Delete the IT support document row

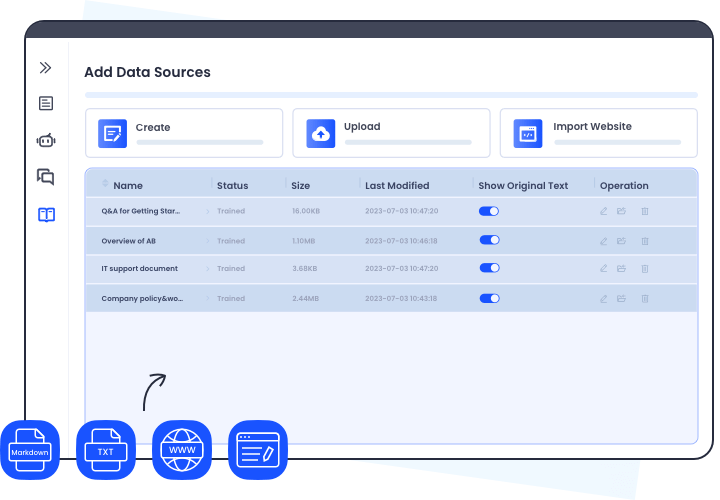pos(645,269)
